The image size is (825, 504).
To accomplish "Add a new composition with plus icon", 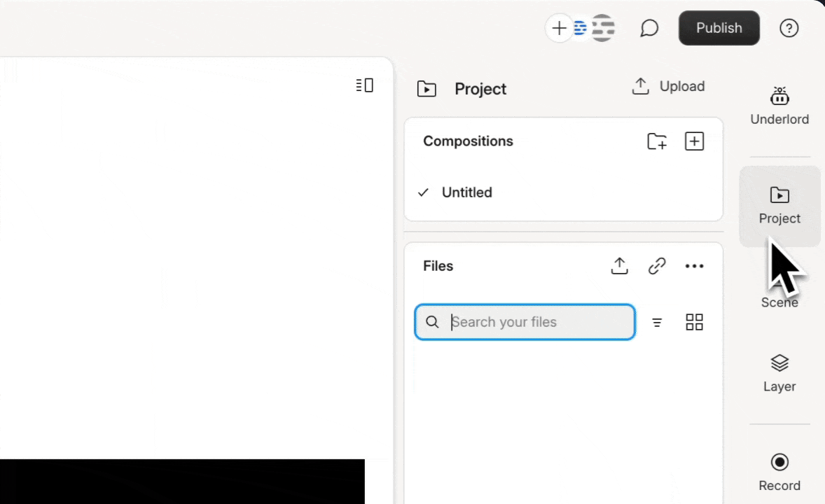I will coord(694,141).
